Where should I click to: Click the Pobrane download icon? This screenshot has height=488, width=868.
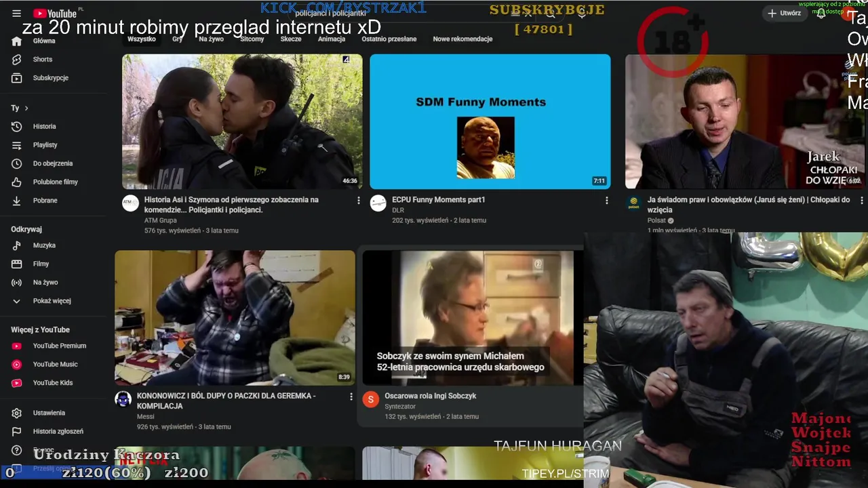[x=17, y=201]
